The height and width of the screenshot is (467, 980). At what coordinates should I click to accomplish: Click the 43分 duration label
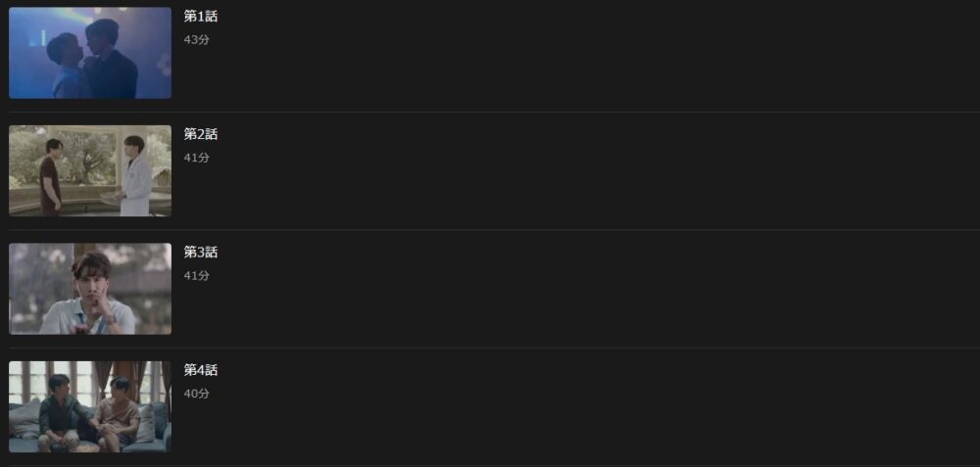[x=196, y=40]
